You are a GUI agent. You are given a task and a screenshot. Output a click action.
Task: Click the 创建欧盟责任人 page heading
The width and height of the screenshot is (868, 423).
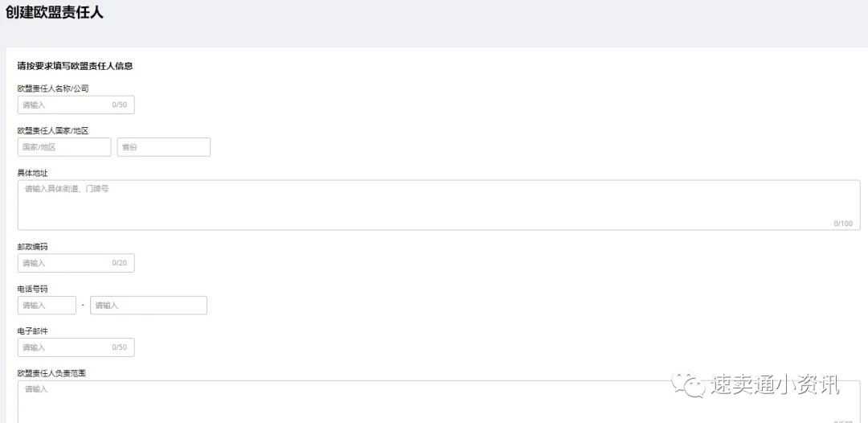point(55,13)
